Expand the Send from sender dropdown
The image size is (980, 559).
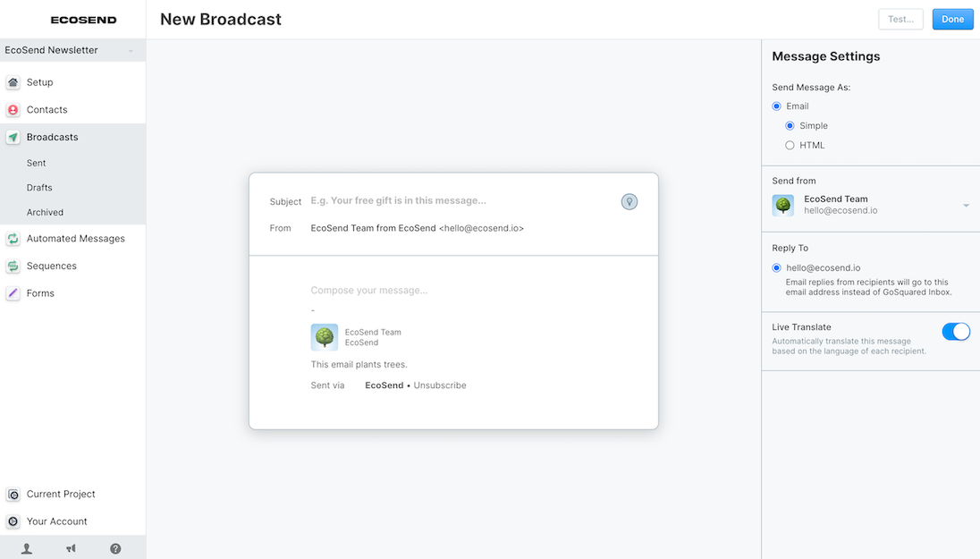coord(967,205)
